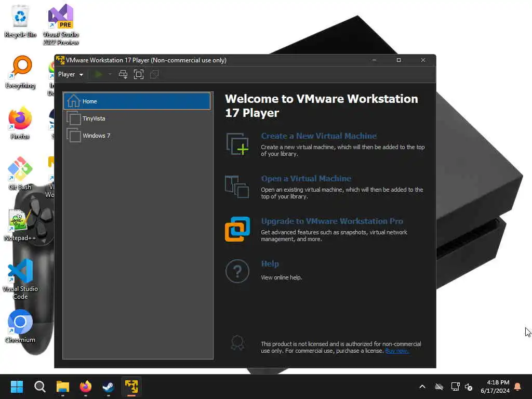The width and height of the screenshot is (532, 399).
Task: Click the new VM plus icon
Action: point(237,144)
